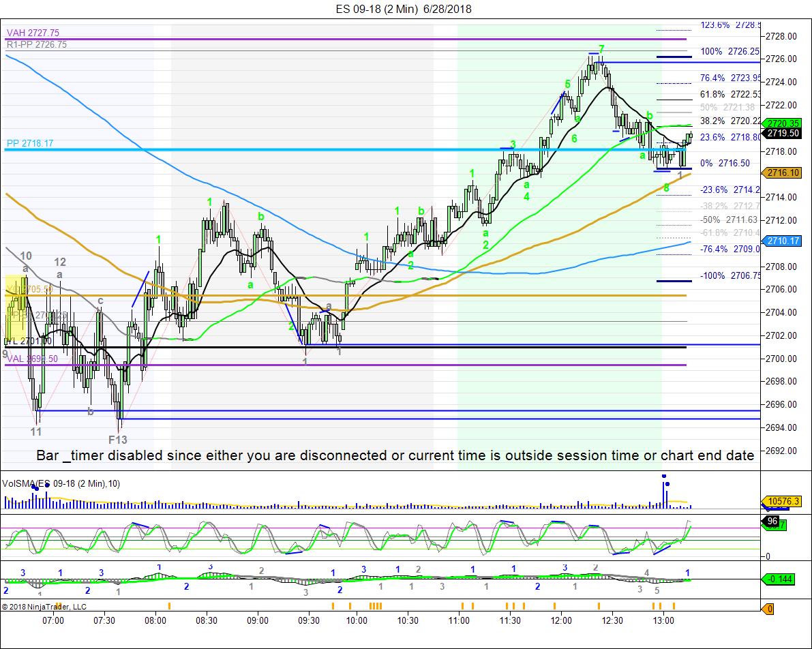Click the black 2719.50 last price marker

(783, 133)
